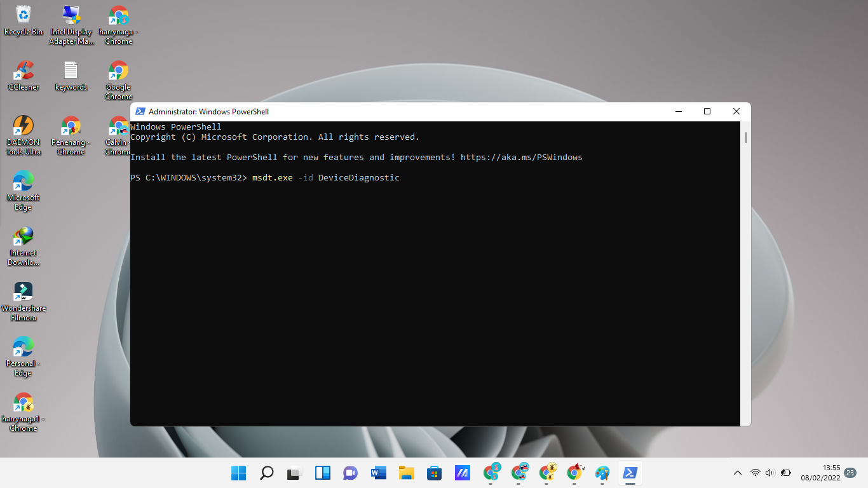Select the Internet Download Manager icon

(x=24, y=247)
